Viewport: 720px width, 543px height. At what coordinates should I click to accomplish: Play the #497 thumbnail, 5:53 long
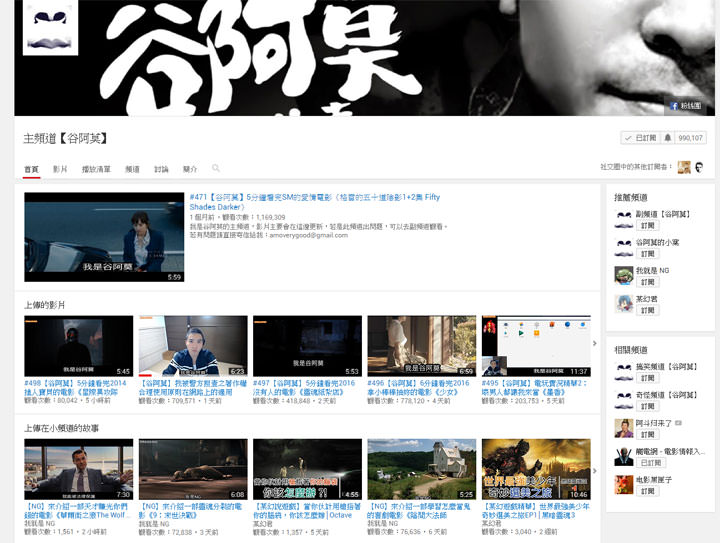pyautogui.click(x=307, y=346)
